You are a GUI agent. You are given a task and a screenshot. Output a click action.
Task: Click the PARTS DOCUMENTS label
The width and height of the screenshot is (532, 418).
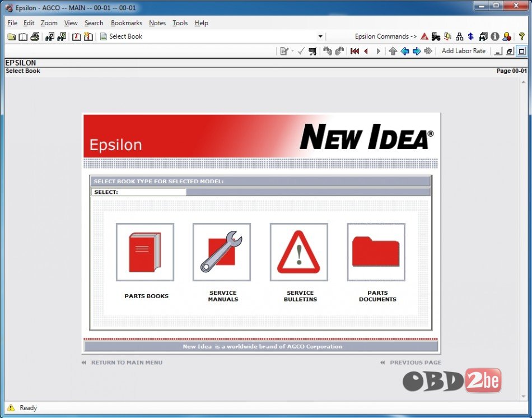coord(377,296)
